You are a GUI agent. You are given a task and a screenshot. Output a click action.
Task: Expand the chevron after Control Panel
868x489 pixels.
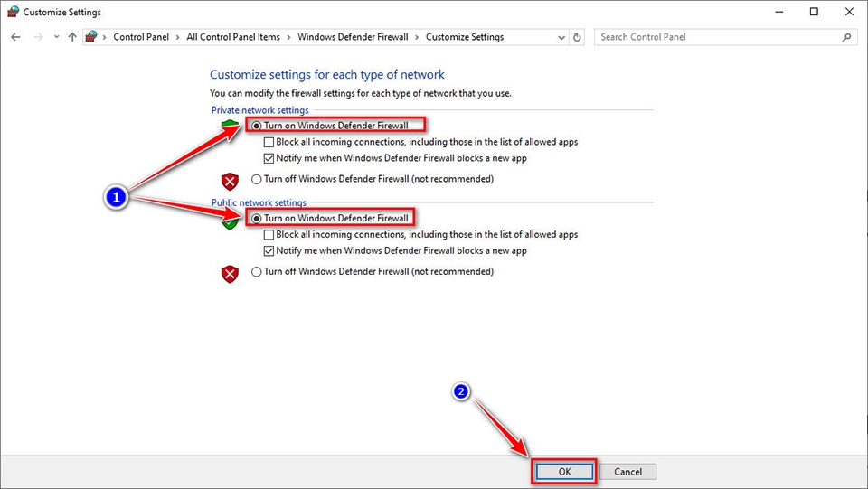pos(178,37)
